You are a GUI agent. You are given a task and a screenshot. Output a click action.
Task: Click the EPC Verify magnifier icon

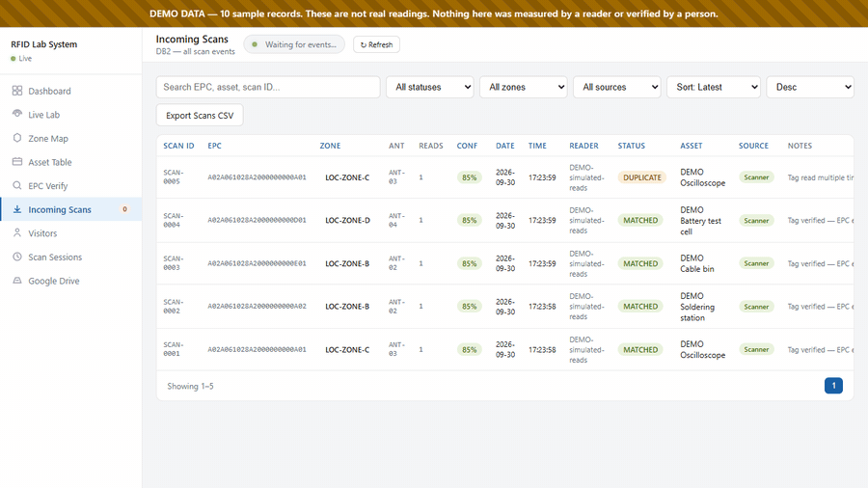(x=17, y=185)
